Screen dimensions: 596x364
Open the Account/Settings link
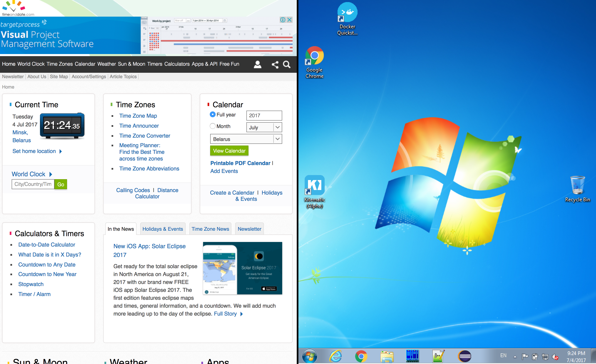point(89,77)
